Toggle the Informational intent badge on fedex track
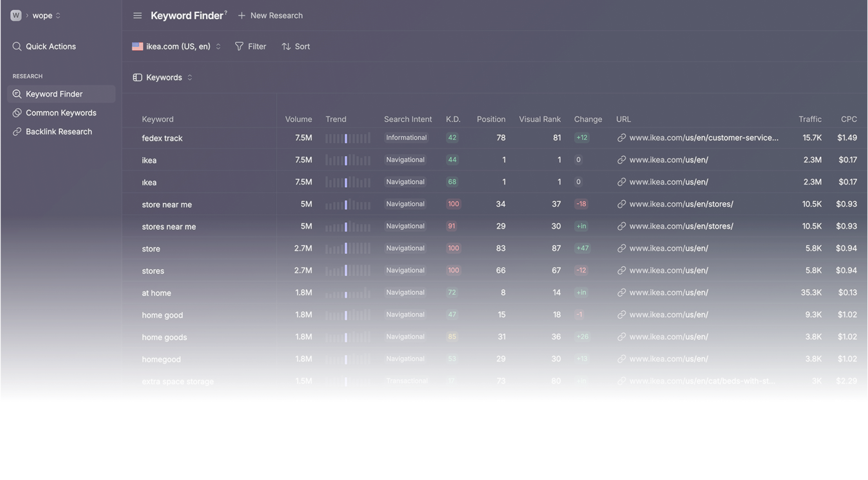This screenshot has height=480, width=868. (x=406, y=138)
